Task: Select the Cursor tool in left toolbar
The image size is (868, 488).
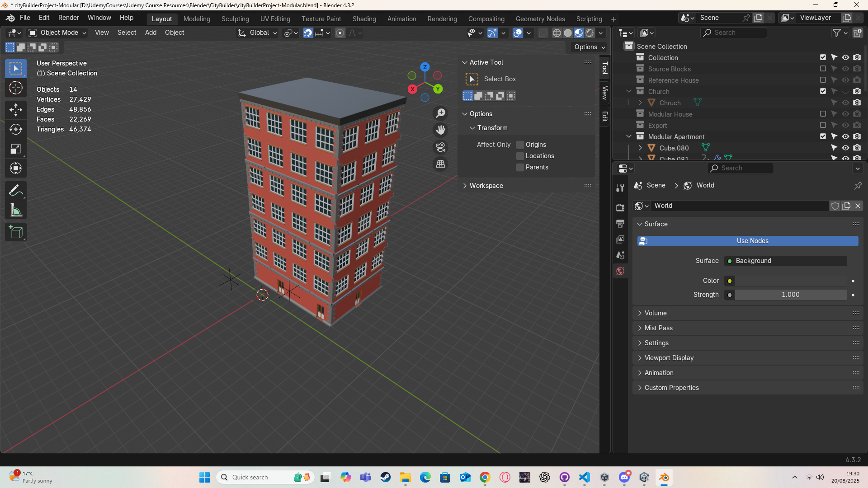Action: [x=16, y=88]
